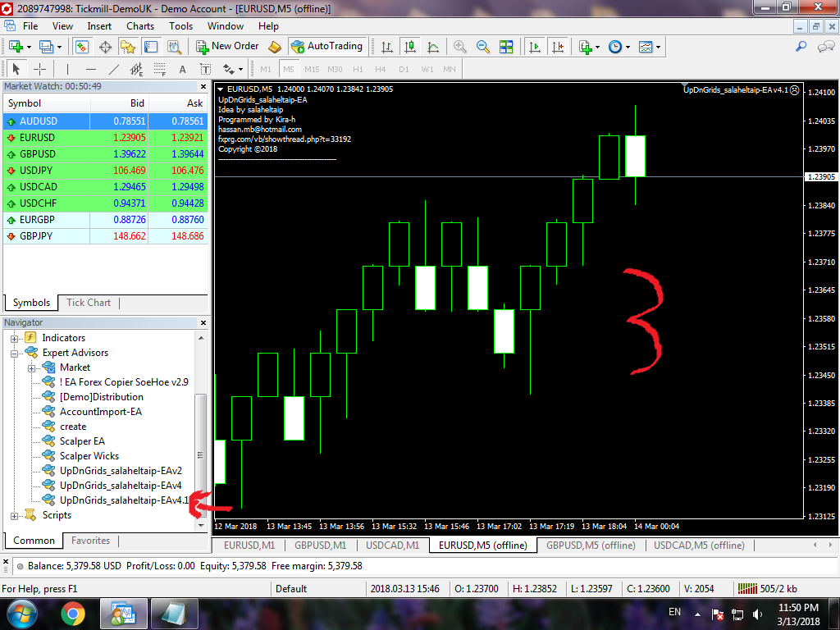Switch chart to bar chart
Viewport: 840px width, 630px height.
click(387, 47)
